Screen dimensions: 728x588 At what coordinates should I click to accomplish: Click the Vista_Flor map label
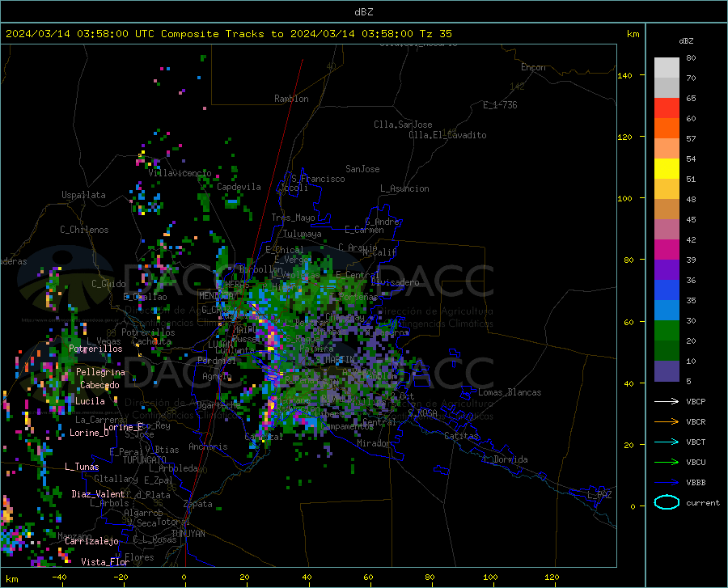point(105,561)
